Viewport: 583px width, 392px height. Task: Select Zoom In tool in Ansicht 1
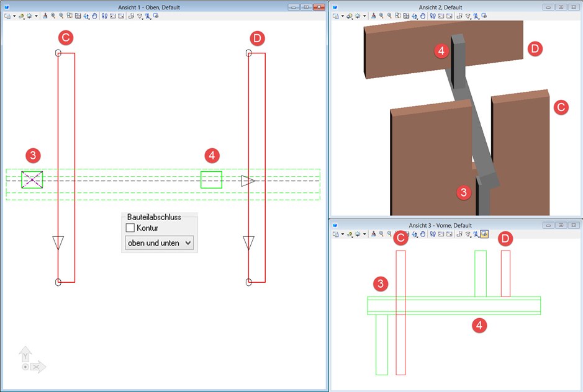(x=53, y=16)
